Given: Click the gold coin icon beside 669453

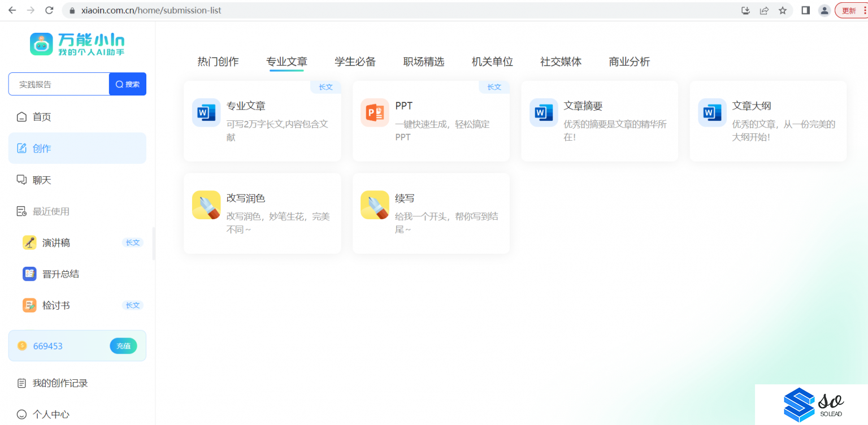Looking at the screenshot, I should [22, 346].
